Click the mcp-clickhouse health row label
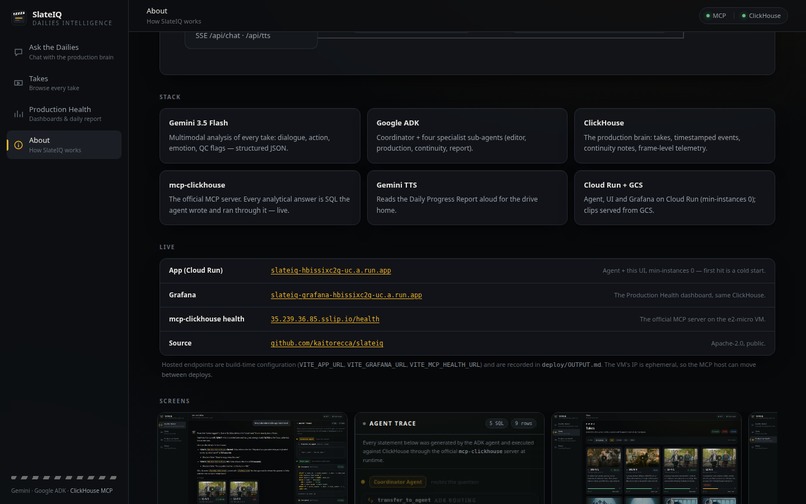The height and width of the screenshot is (504, 806). tap(207, 319)
